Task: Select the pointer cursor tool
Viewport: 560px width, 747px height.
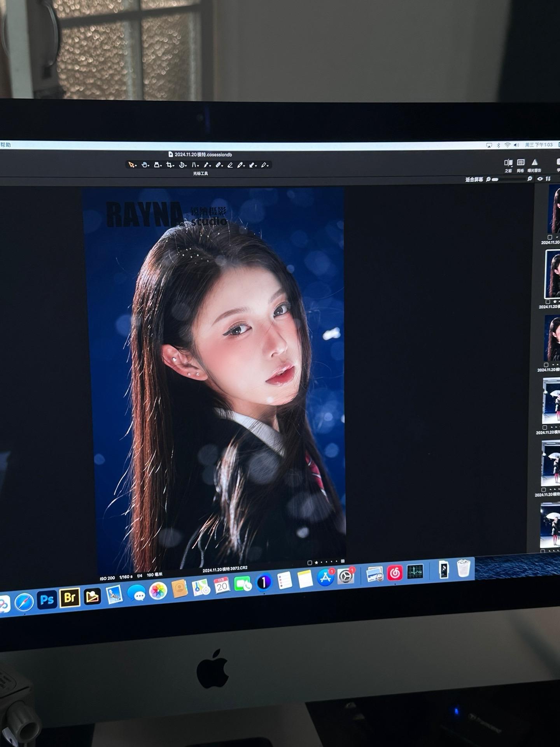Action: tap(132, 165)
